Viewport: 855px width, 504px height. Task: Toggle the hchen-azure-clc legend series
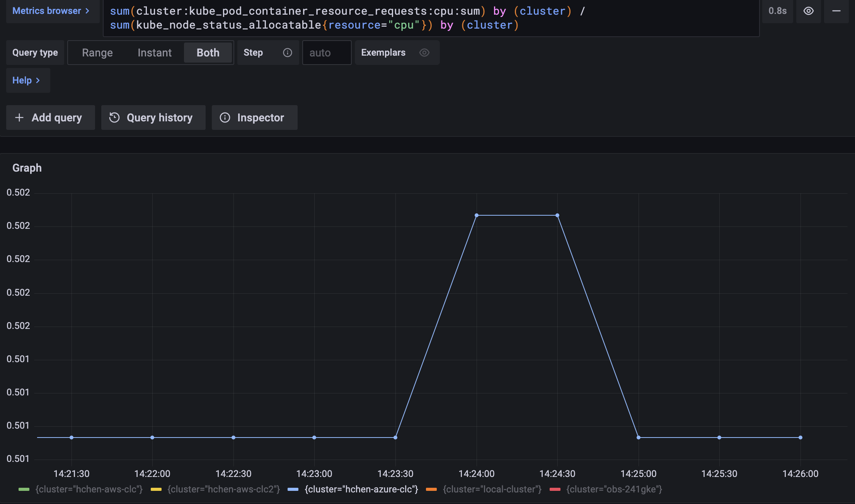coord(361,489)
